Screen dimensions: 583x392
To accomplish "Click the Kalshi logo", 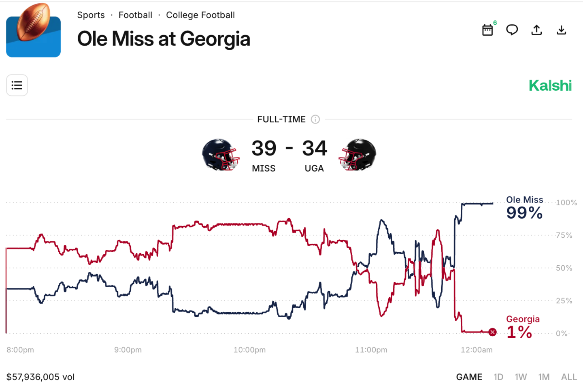I will pos(550,85).
